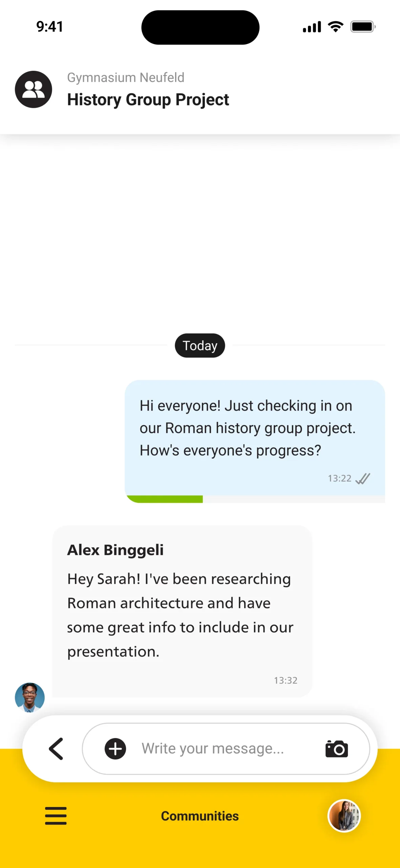
Task: Tap the clock showing 9:41 in status bar
Action: point(49,26)
